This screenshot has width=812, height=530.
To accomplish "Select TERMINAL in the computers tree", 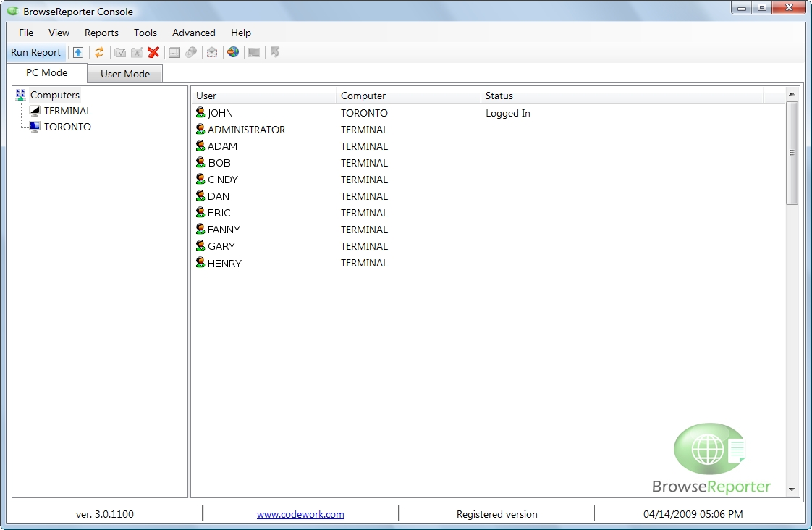I will coord(67,111).
